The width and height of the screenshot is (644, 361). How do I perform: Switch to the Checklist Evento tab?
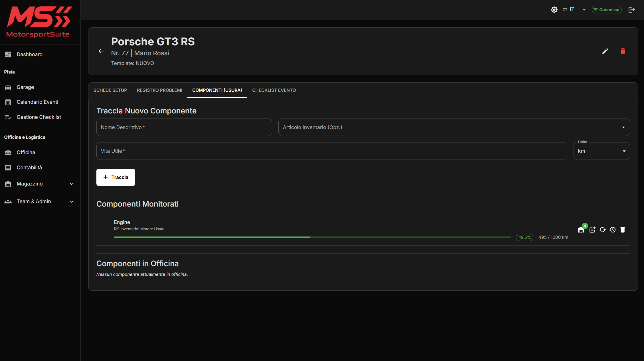coord(274,90)
